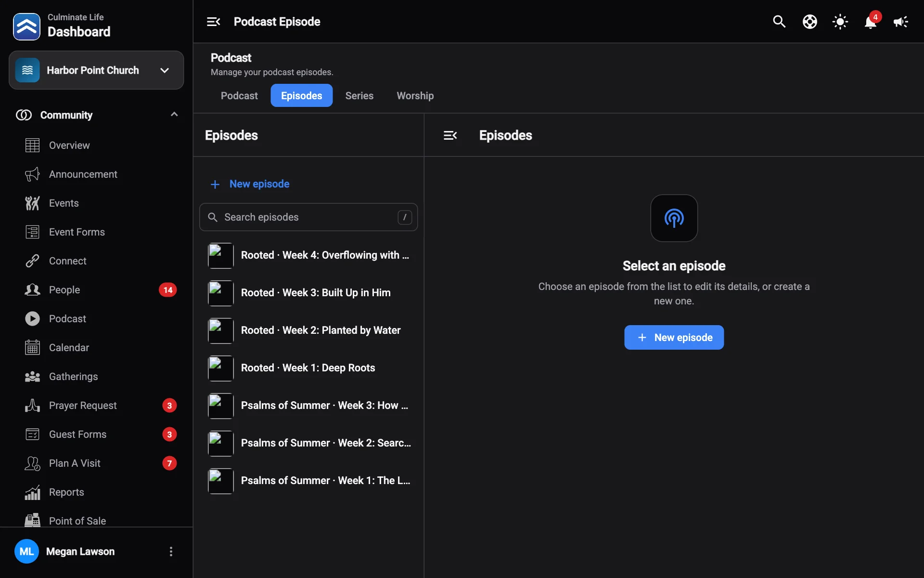The height and width of the screenshot is (578, 924).
Task: Open Megan Lawson's three-dot options menu
Action: coord(171,552)
